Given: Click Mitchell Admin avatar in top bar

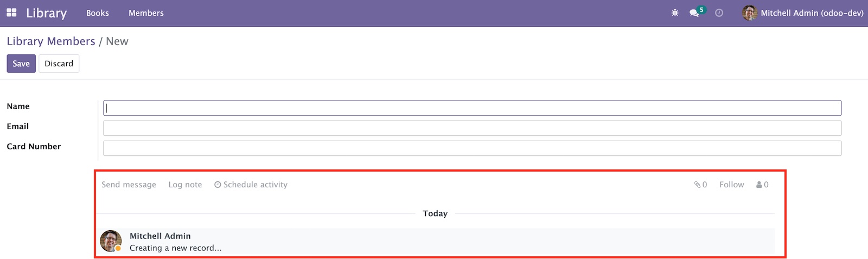Looking at the screenshot, I should pyautogui.click(x=750, y=12).
